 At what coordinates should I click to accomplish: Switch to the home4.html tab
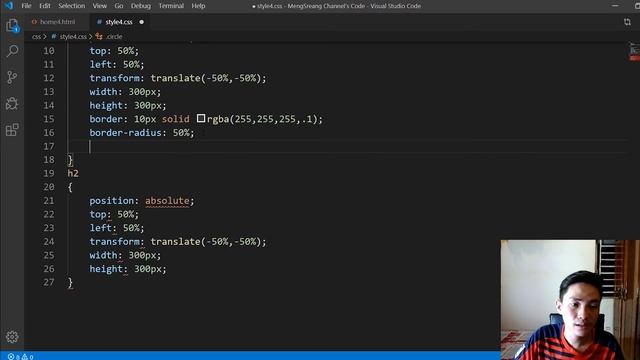coord(56,22)
